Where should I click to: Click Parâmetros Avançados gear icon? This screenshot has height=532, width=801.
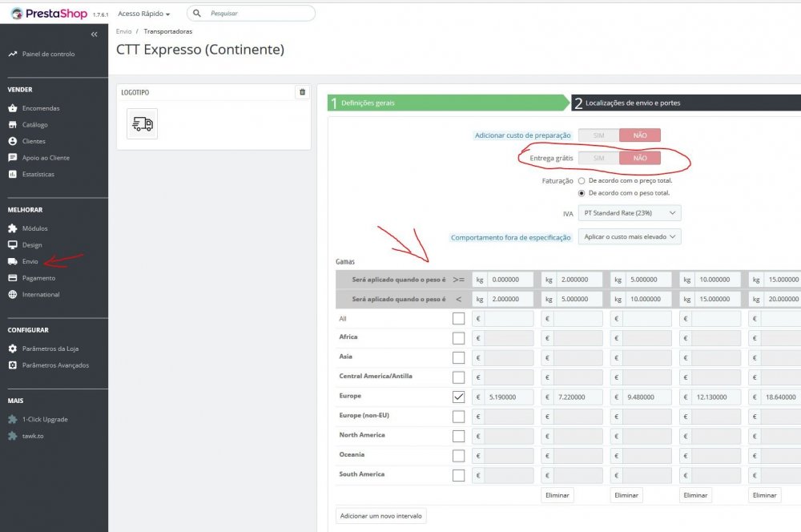pos(13,365)
